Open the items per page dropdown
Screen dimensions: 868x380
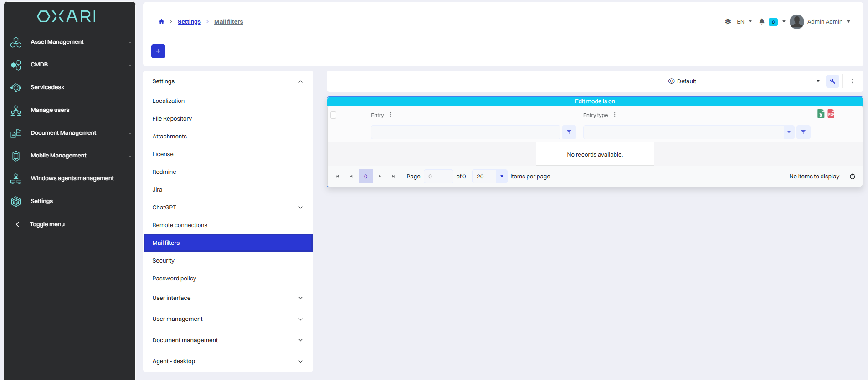click(502, 177)
